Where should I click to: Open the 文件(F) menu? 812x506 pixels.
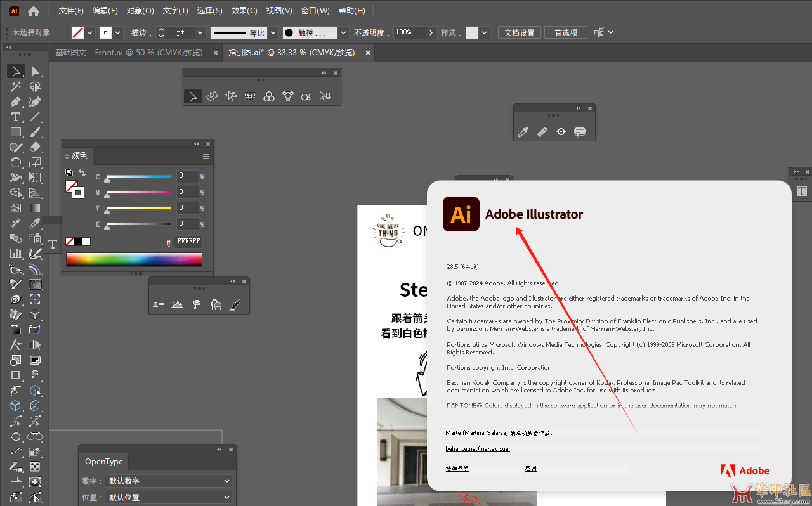tap(71, 11)
